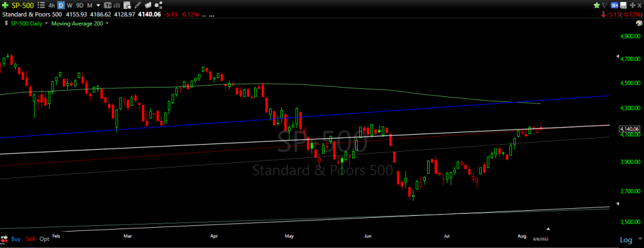This screenshot has height=248, width=644.
Task: Click the green Buy button
Action: coord(16,239)
